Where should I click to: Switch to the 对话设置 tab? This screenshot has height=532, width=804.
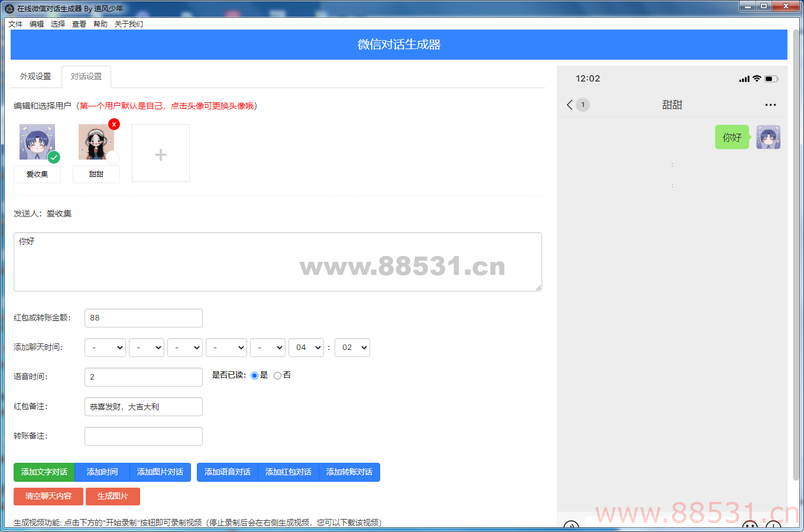(x=86, y=77)
